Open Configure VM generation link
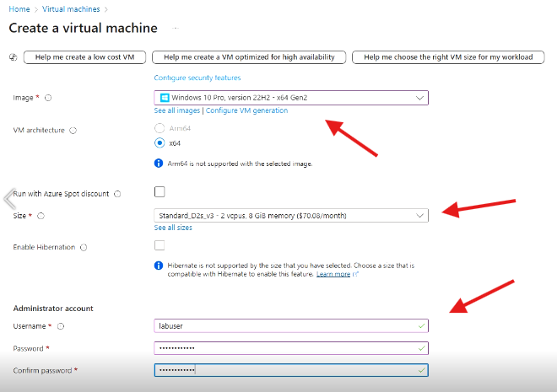 pos(247,110)
